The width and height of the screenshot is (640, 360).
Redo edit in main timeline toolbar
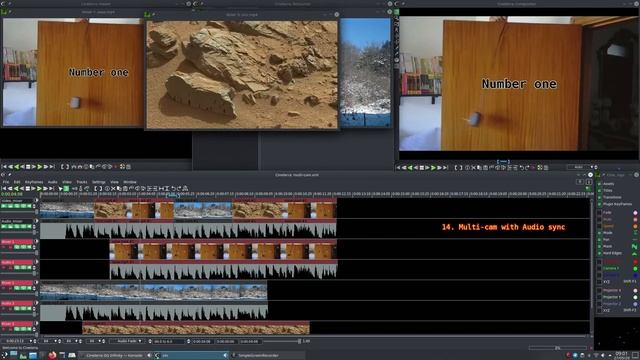click(179, 188)
